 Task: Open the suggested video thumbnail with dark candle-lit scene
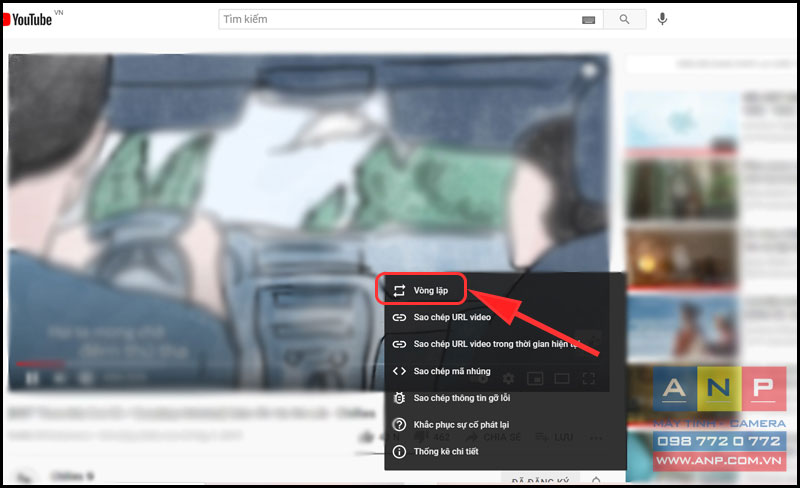pyautogui.click(x=682, y=258)
